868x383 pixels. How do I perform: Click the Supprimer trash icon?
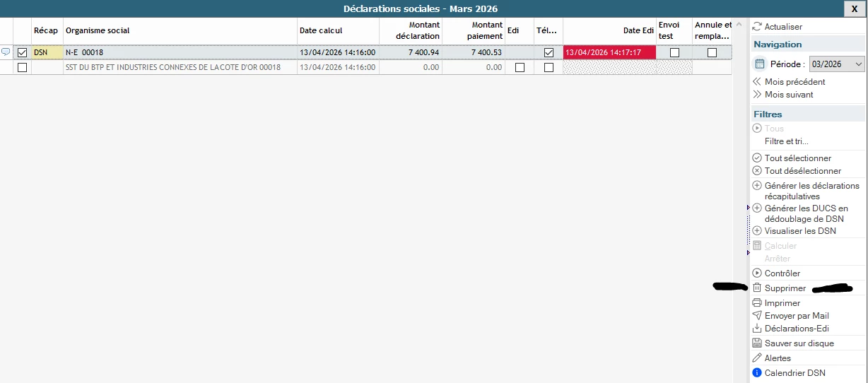pos(757,288)
